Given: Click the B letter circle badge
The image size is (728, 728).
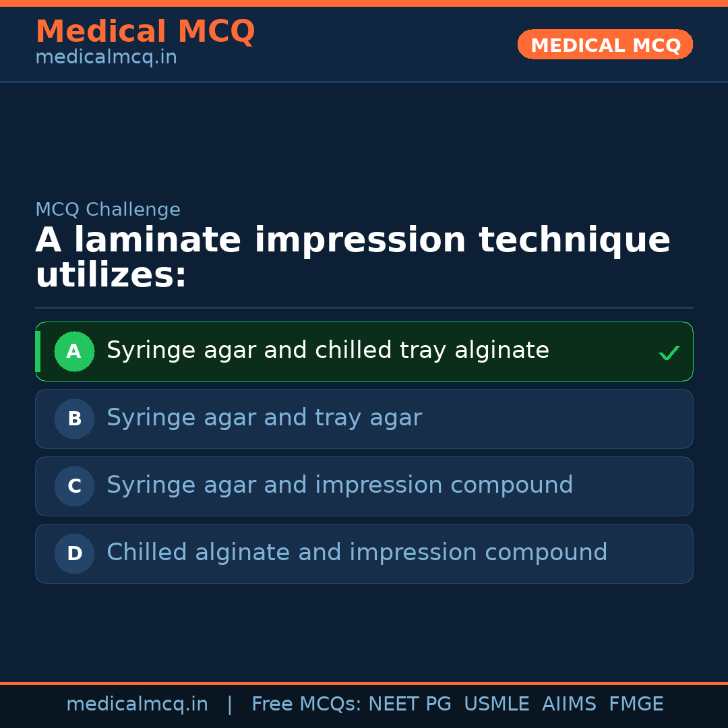Looking at the screenshot, I should click(x=74, y=419).
